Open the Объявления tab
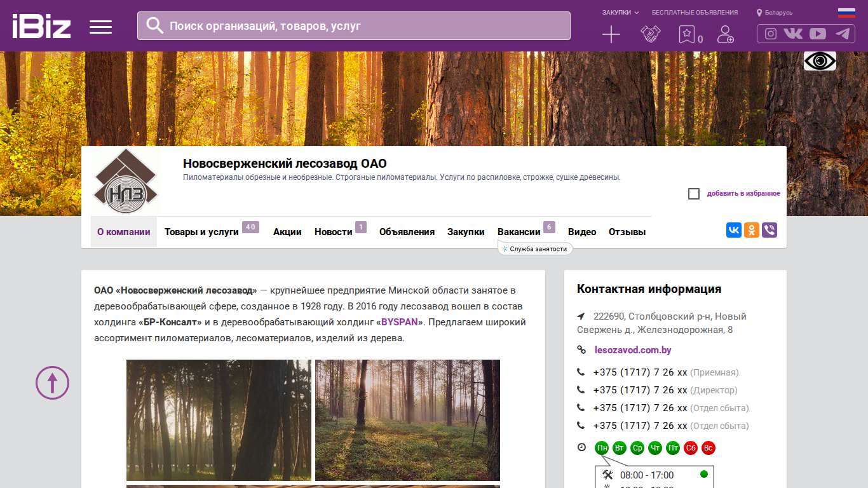 (407, 232)
